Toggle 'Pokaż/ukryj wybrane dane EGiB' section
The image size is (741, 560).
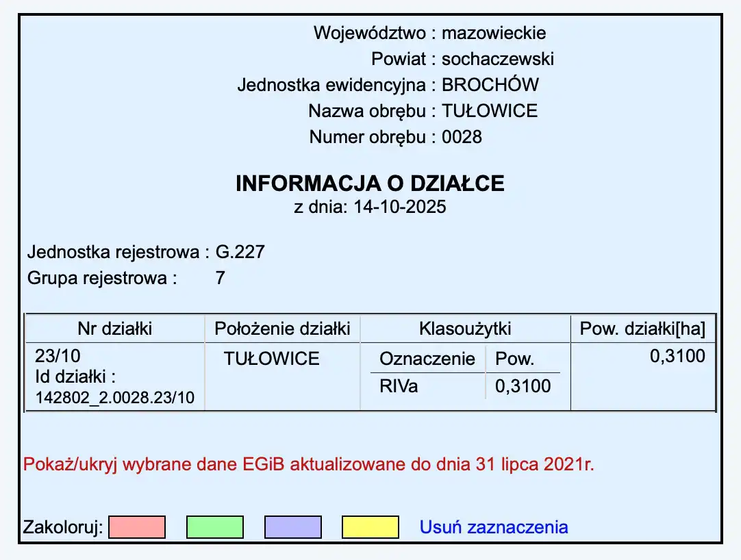pyautogui.click(x=308, y=465)
